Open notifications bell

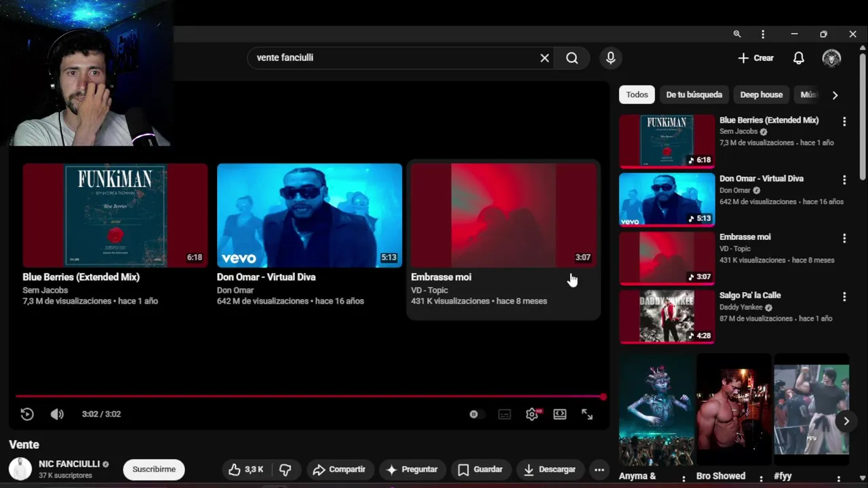point(799,58)
